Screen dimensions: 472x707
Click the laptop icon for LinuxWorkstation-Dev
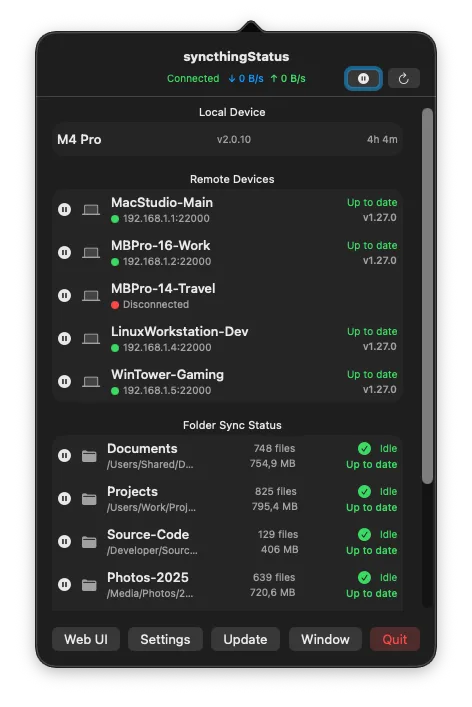91,339
